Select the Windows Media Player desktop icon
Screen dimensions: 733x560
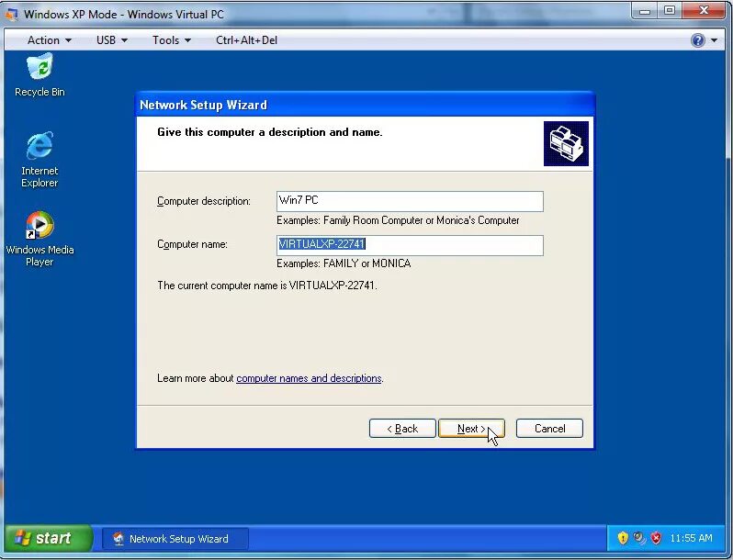click(x=39, y=239)
